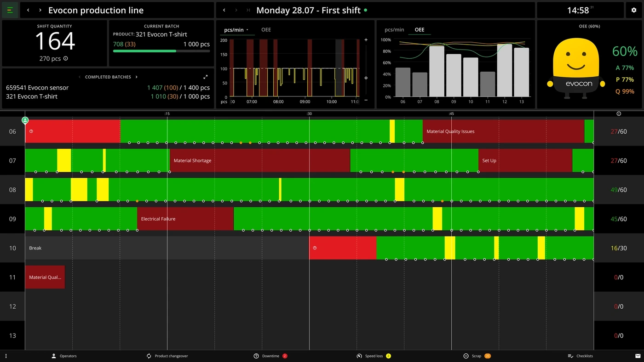Select the Break block in hour 10
Screen dimensions: 644x362
[x=167, y=248]
